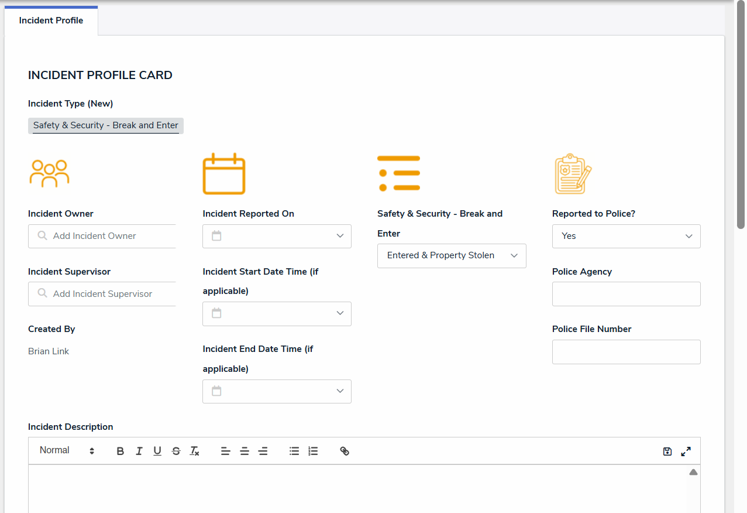
Task: Open the Normal text style dropdown
Action: click(67, 451)
